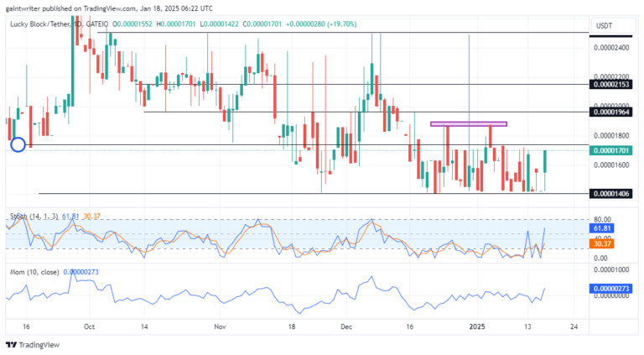Click the 80.00 stochastic axis value
Screen dimensions: 644x355
(x=602, y=219)
